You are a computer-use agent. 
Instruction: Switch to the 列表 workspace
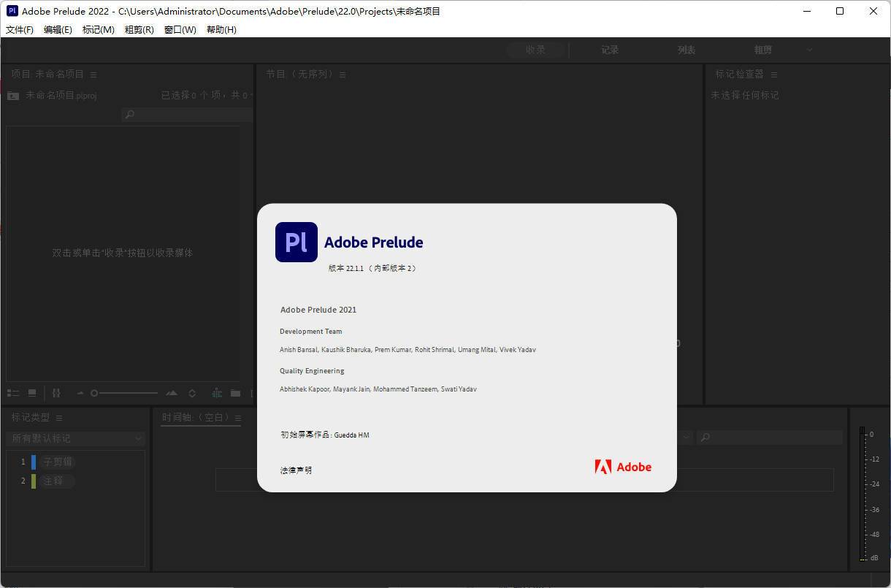[x=687, y=50]
